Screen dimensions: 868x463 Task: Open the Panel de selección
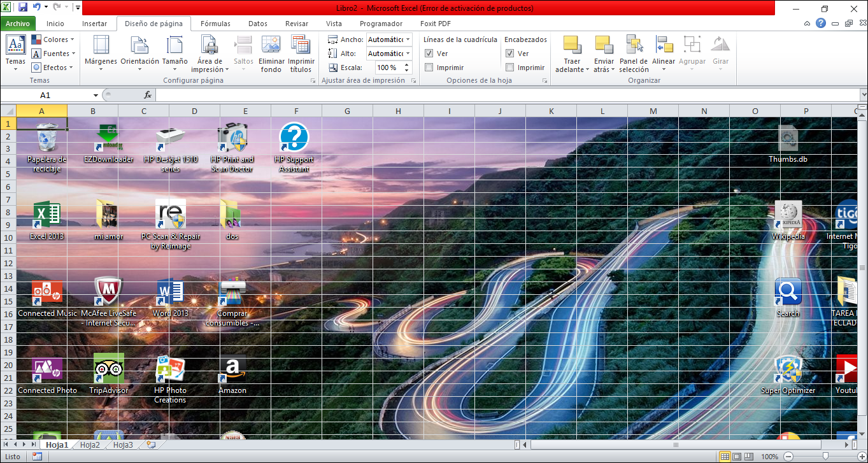tap(634, 53)
